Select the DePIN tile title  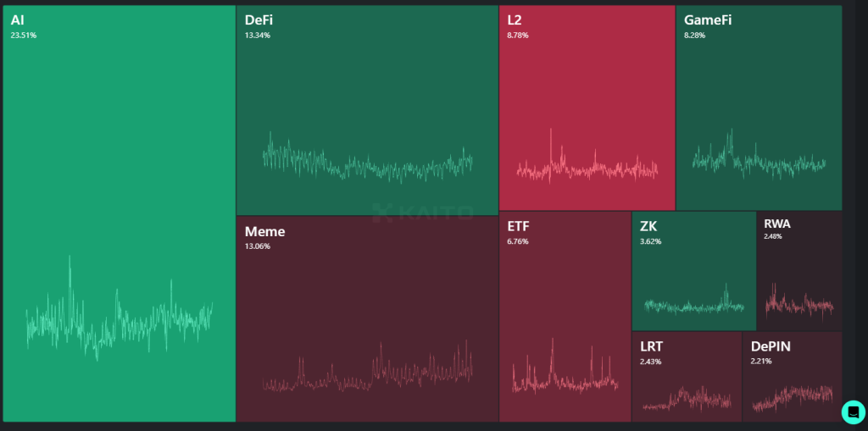(770, 346)
